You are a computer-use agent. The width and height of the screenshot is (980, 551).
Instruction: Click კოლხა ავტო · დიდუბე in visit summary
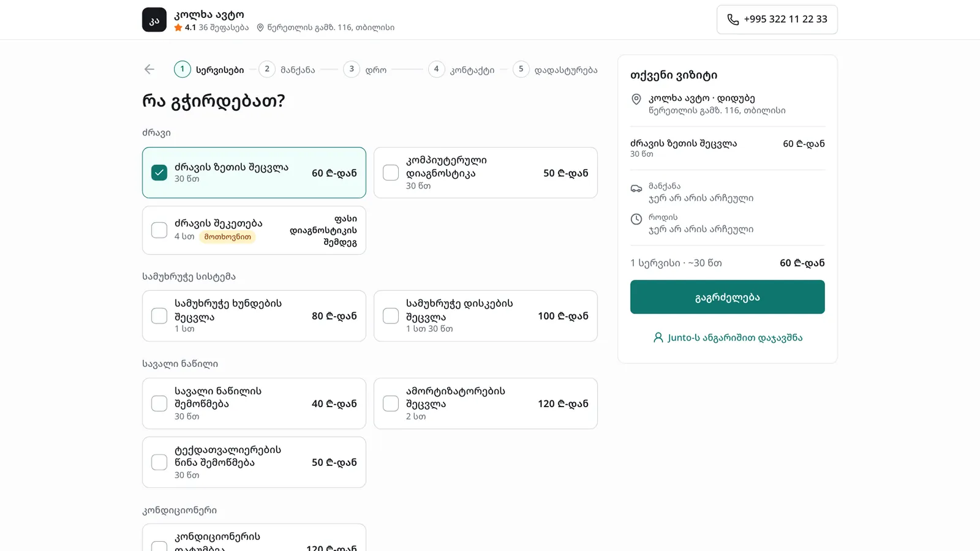pyautogui.click(x=702, y=98)
